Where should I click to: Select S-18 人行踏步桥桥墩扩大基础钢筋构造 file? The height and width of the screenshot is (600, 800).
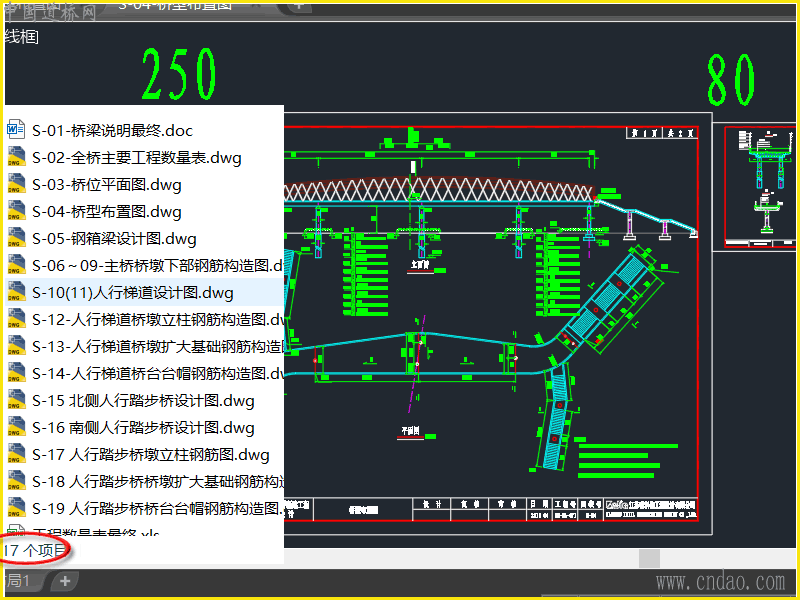coord(158,482)
